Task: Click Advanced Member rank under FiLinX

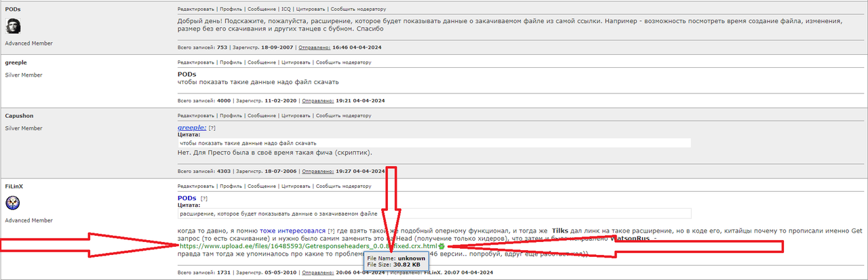Action: (x=28, y=220)
